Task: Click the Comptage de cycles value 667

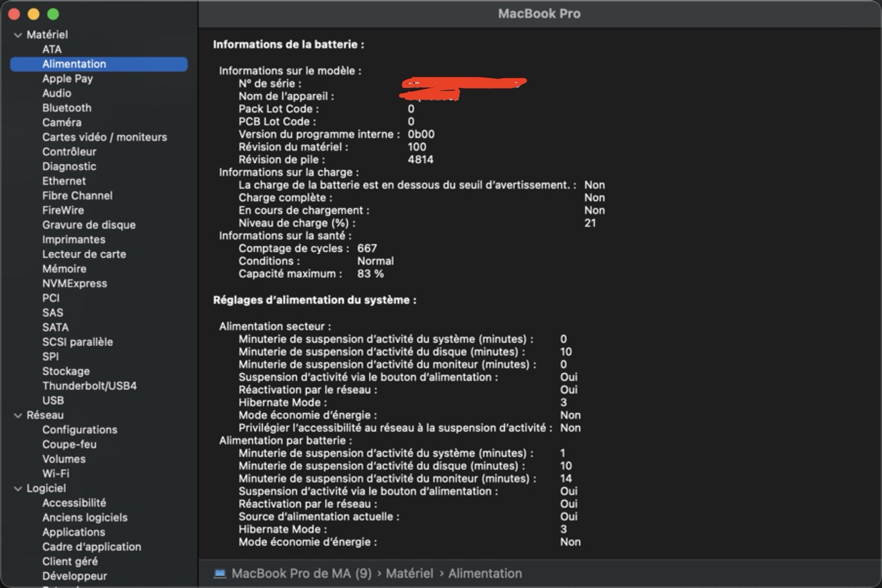Action: tap(367, 248)
